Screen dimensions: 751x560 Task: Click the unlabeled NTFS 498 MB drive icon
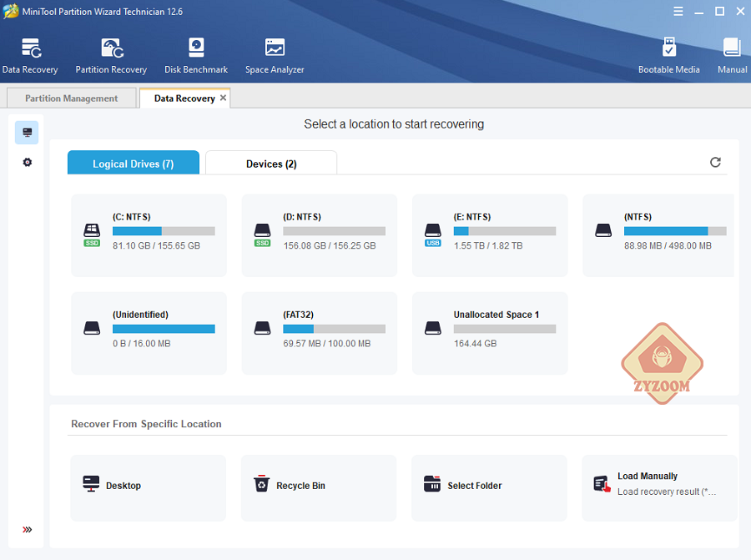[603, 231]
